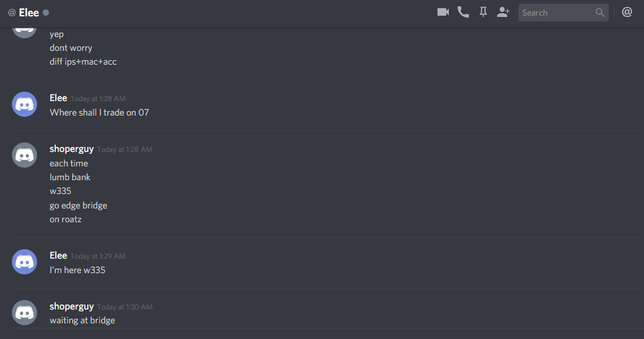The height and width of the screenshot is (339, 644).
Task: Select the 'diff ips+mac+acc' message
Action: pyautogui.click(x=83, y=62)
